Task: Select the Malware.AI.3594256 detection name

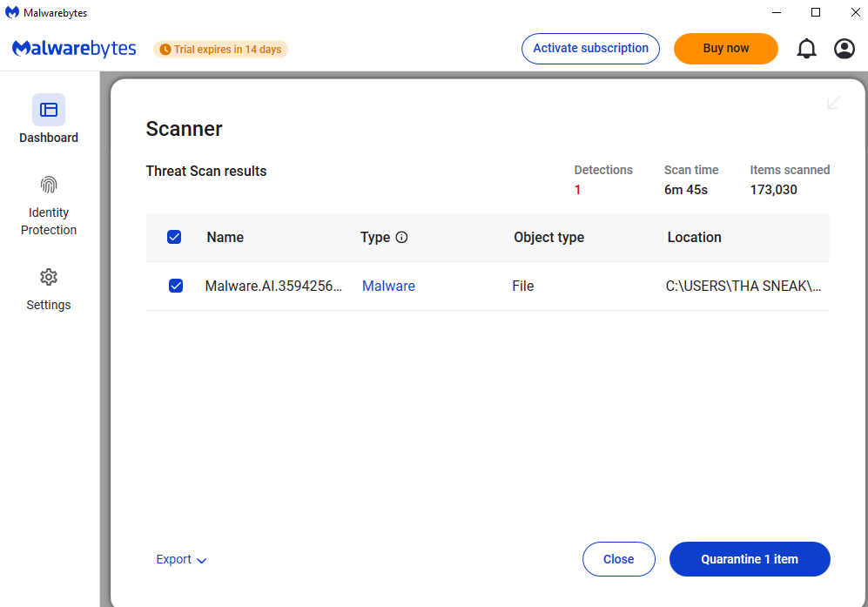Action: 273,286
